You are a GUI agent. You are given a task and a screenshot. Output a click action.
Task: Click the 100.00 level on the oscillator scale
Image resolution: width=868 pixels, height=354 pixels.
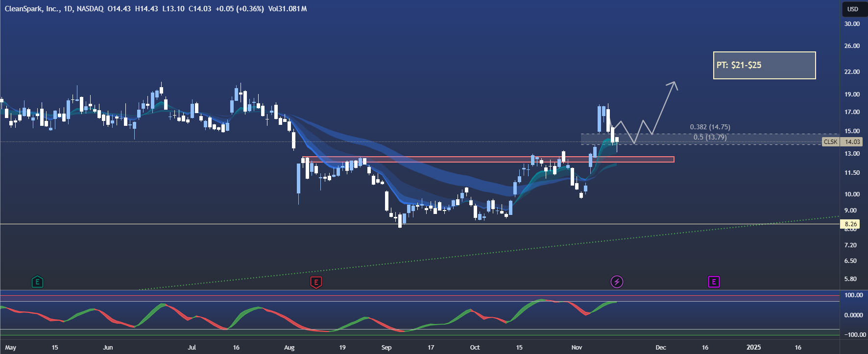pyautogui.click(x=853, y=295)
